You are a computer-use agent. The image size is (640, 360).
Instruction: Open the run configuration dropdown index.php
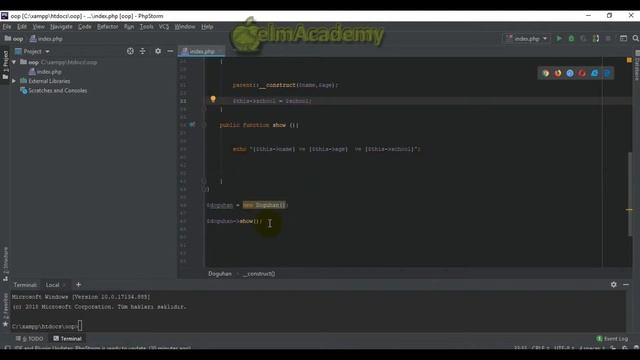click(527, 38)
